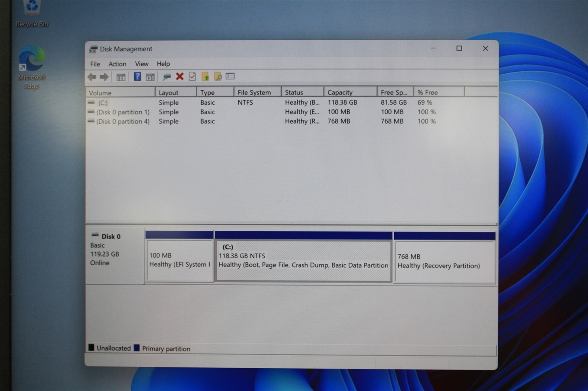Click the Healthy (R... status cell
The width and height of the screenshot is (588, 391).
click(302, 121)
